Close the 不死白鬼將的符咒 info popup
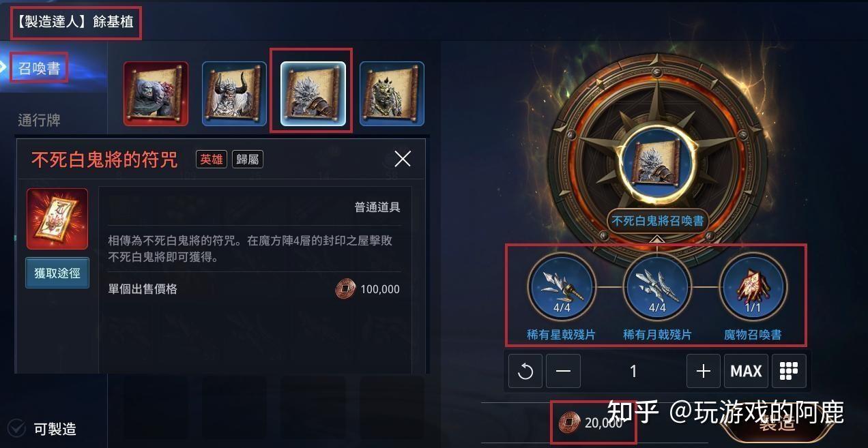Screen dimensions: 868x448 (x=403, y=159)
